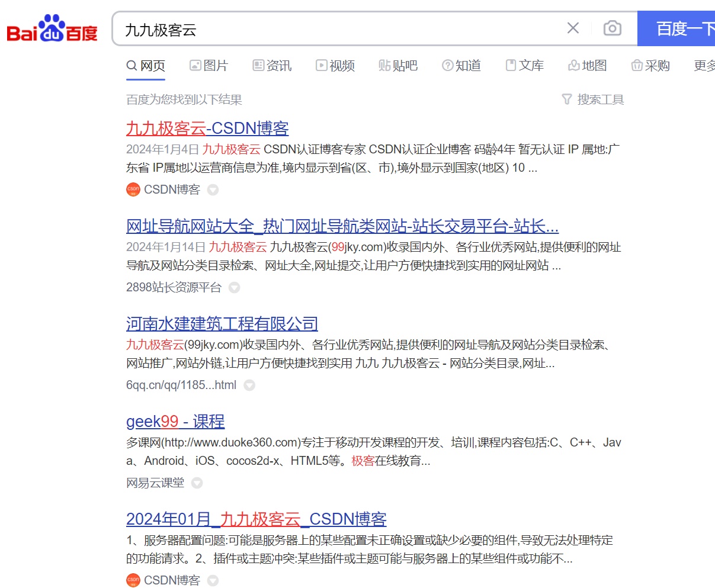This screenshot has width=715, height=588.
Task: Click into the search input field
Action: point(338,29)
